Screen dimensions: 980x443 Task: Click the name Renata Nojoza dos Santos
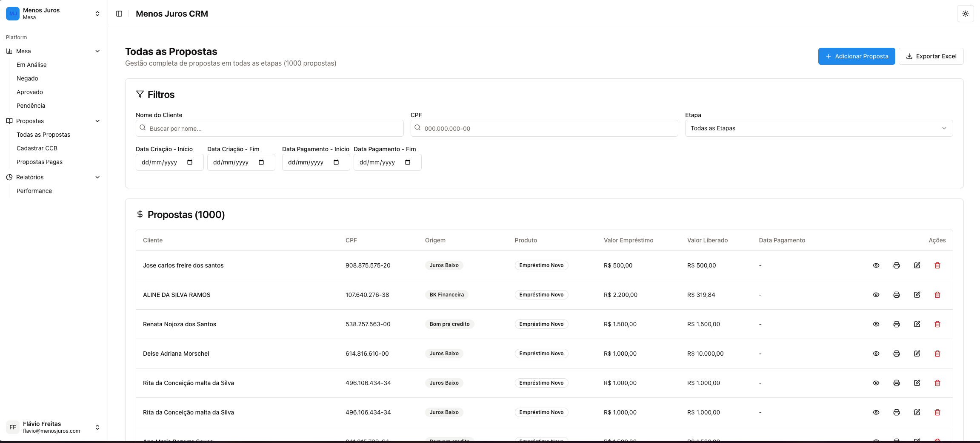(180, 324)
